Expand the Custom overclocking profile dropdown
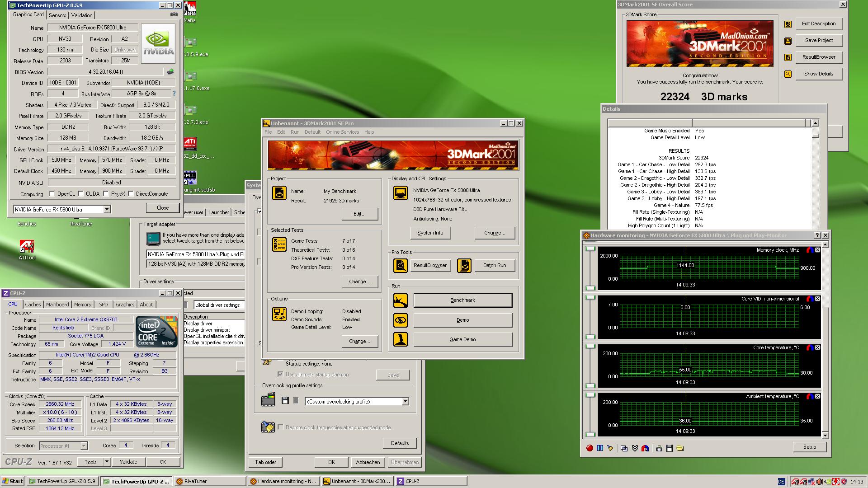 tap(405, 401)
